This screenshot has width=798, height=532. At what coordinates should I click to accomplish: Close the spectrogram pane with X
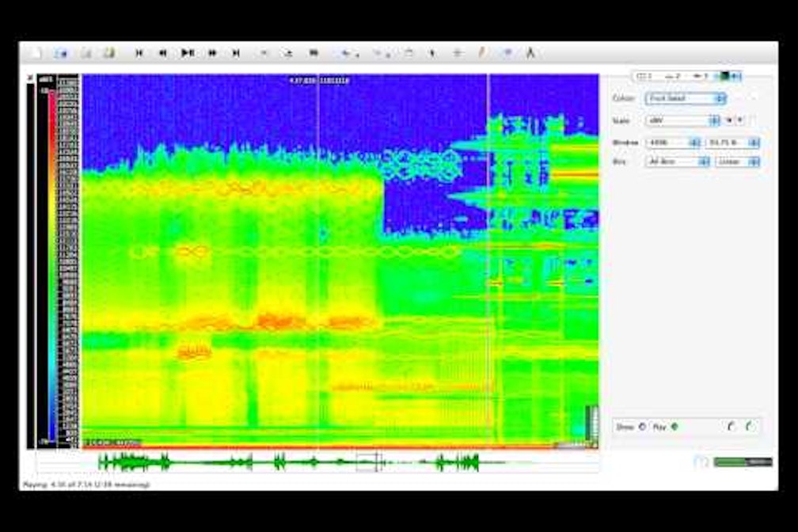click(30, 78)
